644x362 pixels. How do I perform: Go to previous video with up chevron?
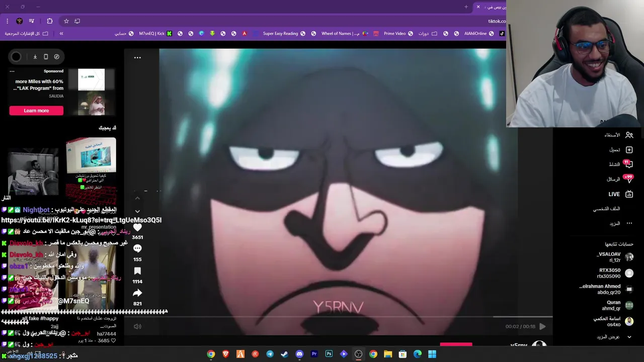pyautogui.click(x=137, y=199)
